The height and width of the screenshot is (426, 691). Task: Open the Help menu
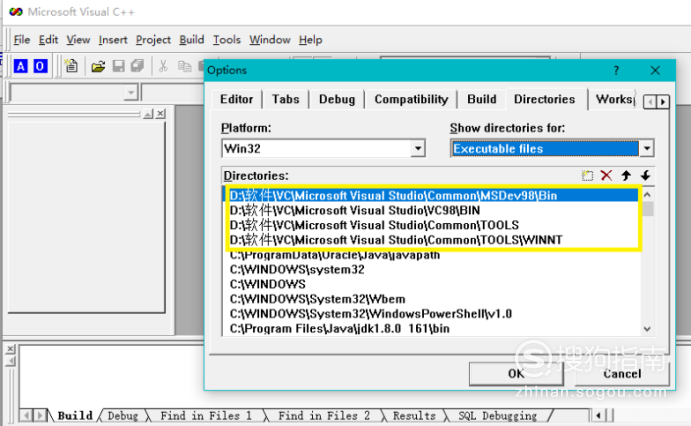[310, 40]
